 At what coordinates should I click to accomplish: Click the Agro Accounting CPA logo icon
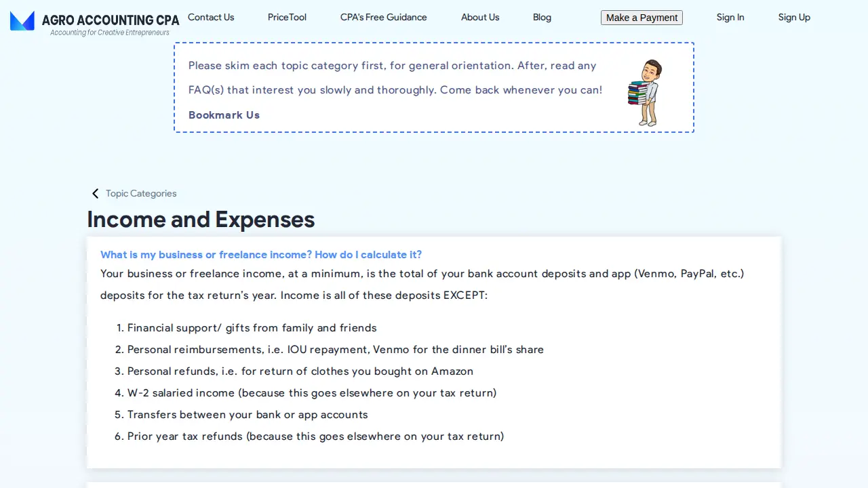click(22, 21)
